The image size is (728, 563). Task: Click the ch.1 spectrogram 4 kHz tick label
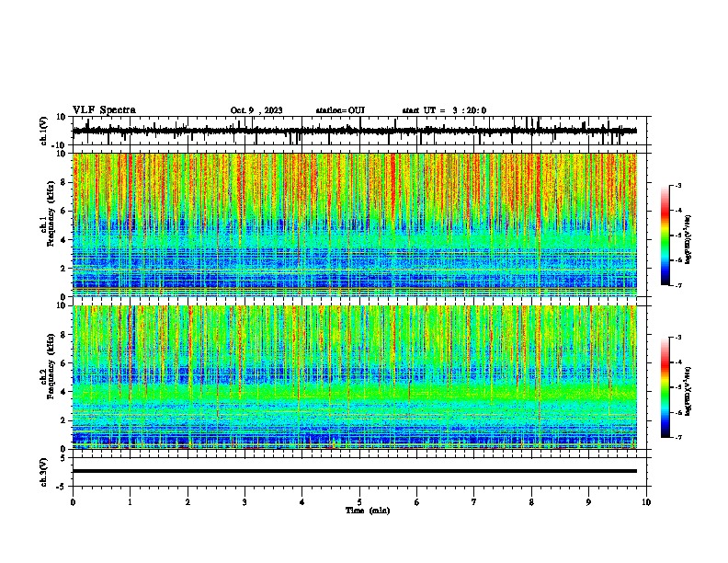pyautogui.click(x=63, y=240)
